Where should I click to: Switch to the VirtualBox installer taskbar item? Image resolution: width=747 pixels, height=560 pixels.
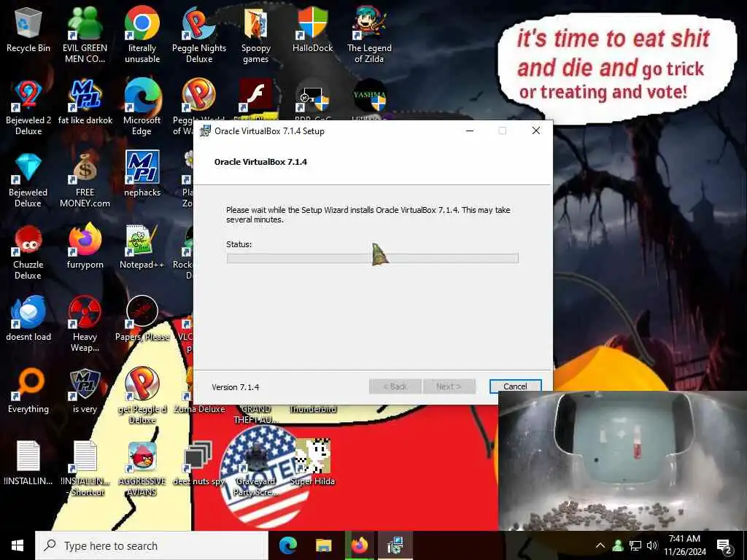(395, 545)
